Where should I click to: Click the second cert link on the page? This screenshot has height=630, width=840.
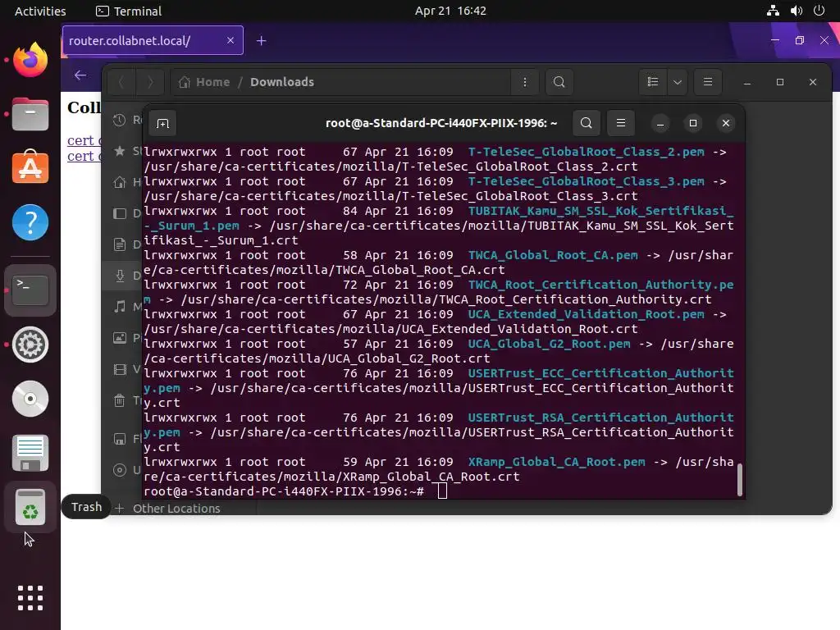point(84,156)
